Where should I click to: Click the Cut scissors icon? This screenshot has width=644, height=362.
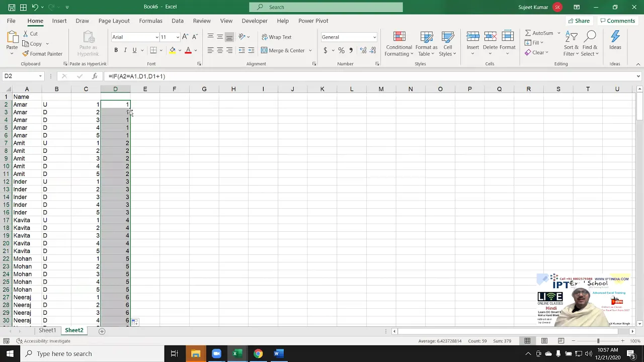pyautogui.click(x=26, y=34)
